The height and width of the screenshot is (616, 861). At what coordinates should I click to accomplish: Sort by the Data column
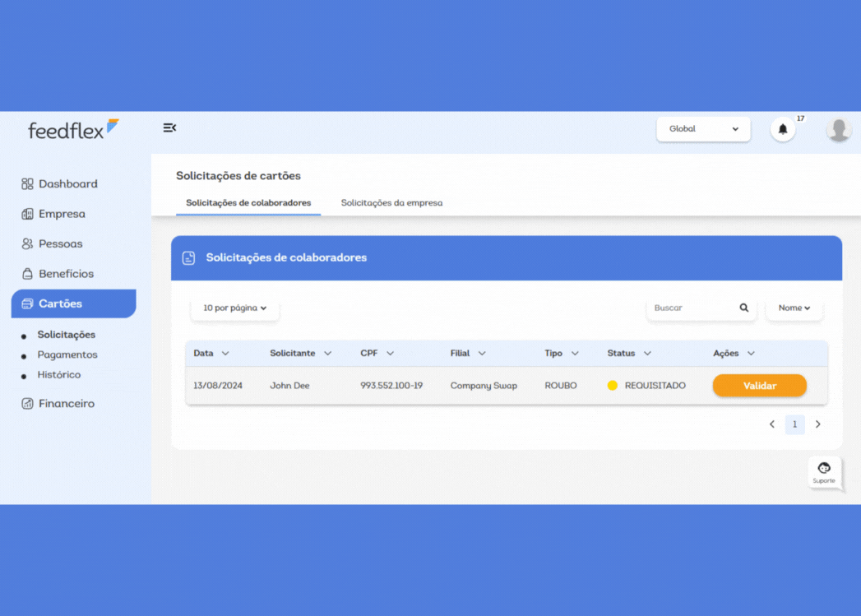tap(211, 354)
